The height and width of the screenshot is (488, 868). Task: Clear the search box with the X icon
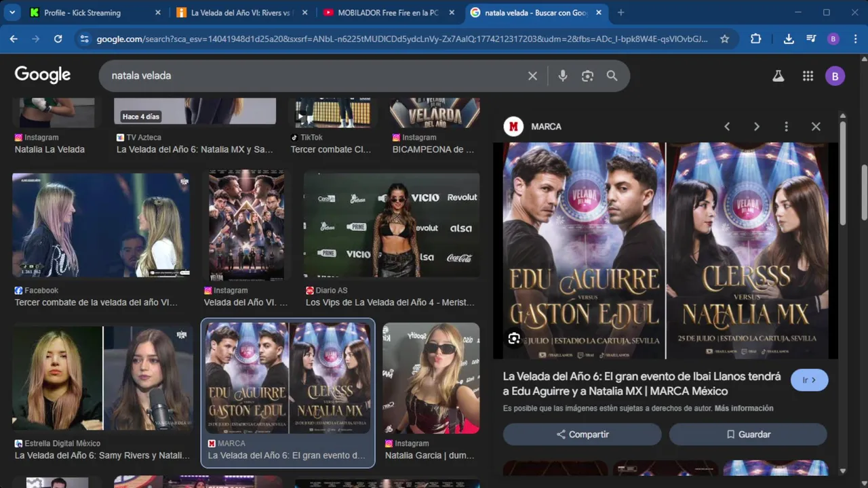pyautogui.click(x=532, y=76)
